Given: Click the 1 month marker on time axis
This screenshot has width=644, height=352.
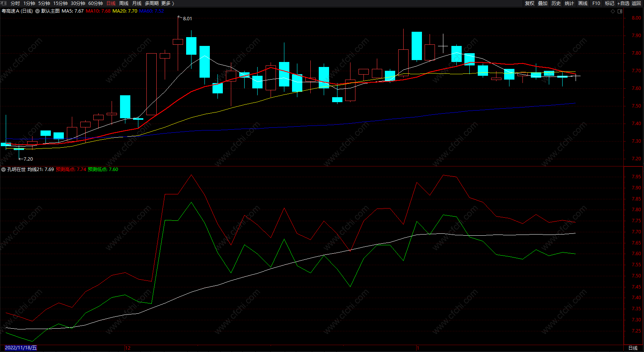Looking at the screenshot, I should click(x=418, y=348).
